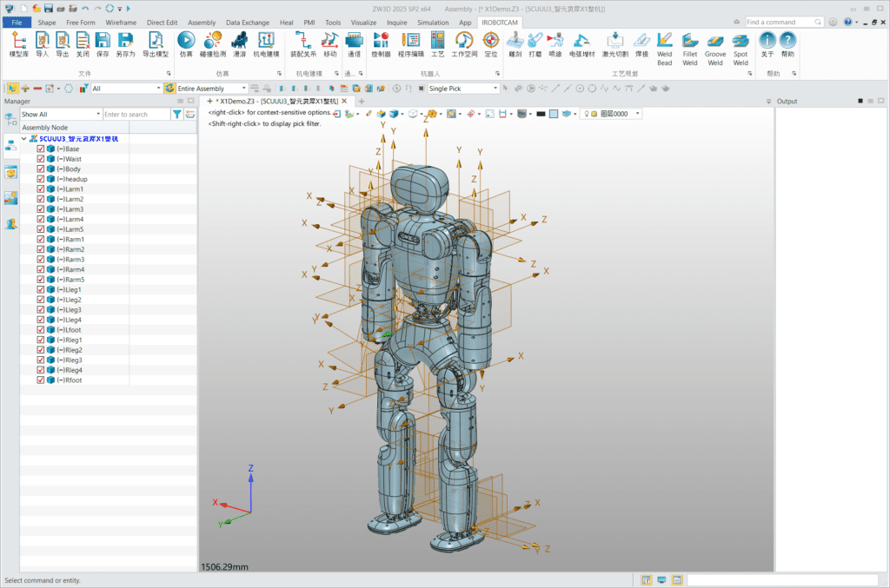Image resolution: width=890 pixels, height=588 pixels.
Task: Click the File menu button
Action: coord(17,23)
